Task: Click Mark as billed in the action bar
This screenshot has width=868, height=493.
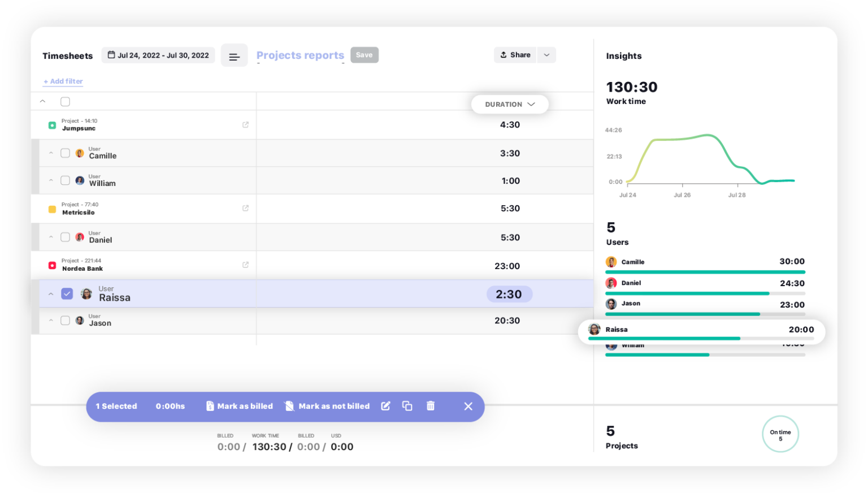Action: (x=240, y=406)
